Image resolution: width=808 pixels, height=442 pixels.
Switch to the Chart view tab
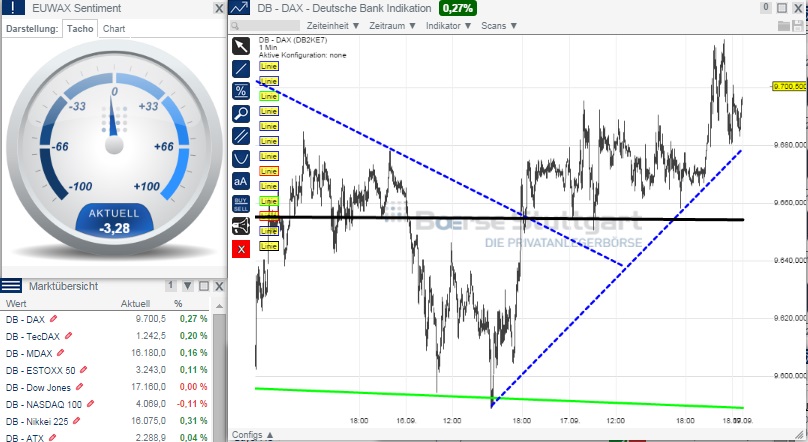114,29
